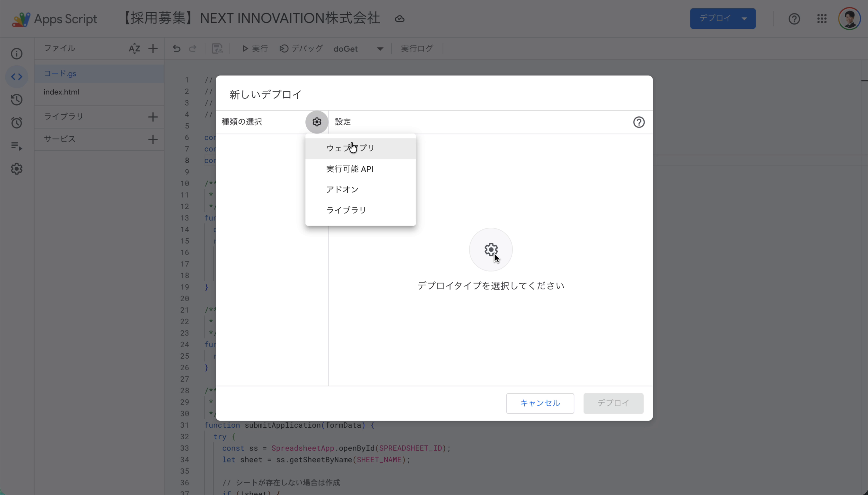Open the Google apps grid icon
The width and height of the screenshot is (868, 495).
(821, 19)
